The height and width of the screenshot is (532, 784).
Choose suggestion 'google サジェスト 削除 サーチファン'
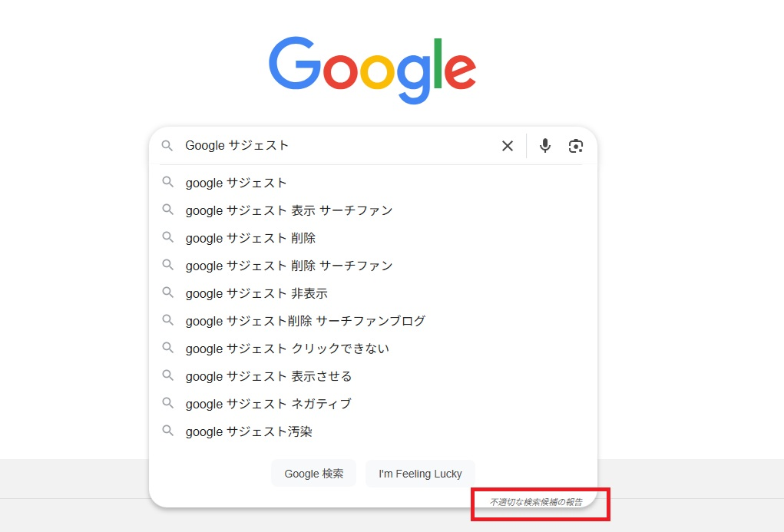pos(289,266)
